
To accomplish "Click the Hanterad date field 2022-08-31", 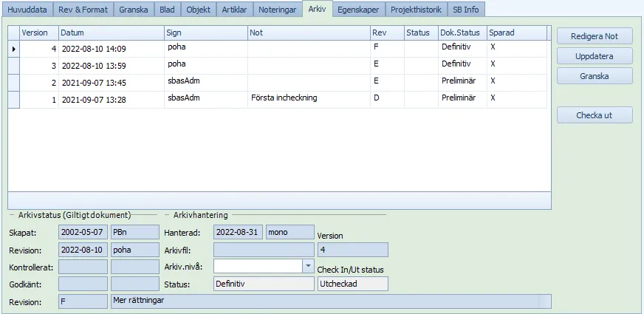I will pos(239,232).
